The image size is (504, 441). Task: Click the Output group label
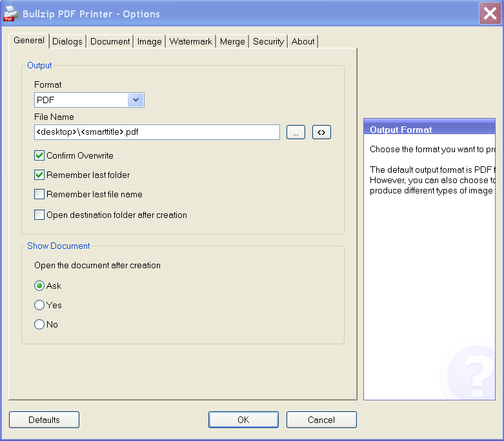tap(39, 65)
